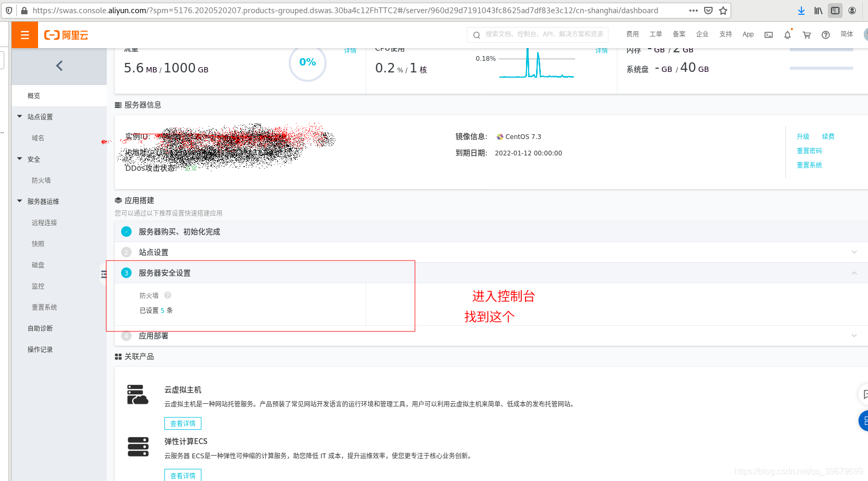Open 工单 in the top navigation
Image resolution: width=868 pixels, height=481 pixels.
655,34
